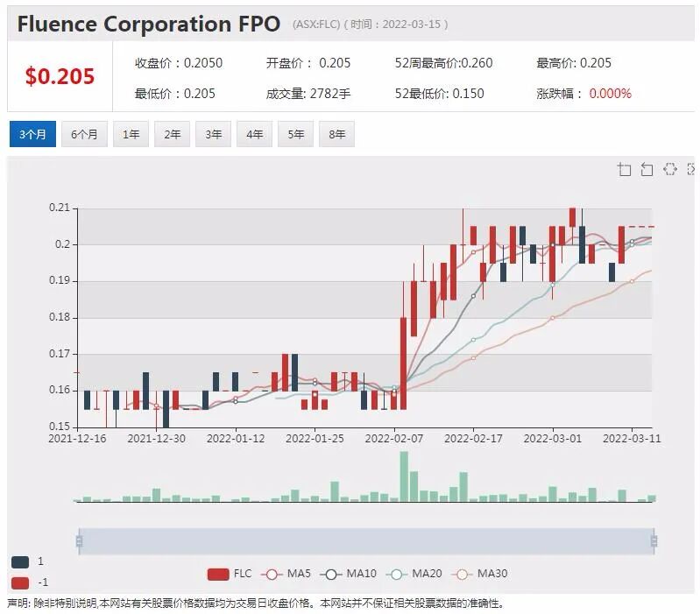This screenshot has width=700, height=614.
Task: Toggle the MA30 line legend
Action: 479,574
